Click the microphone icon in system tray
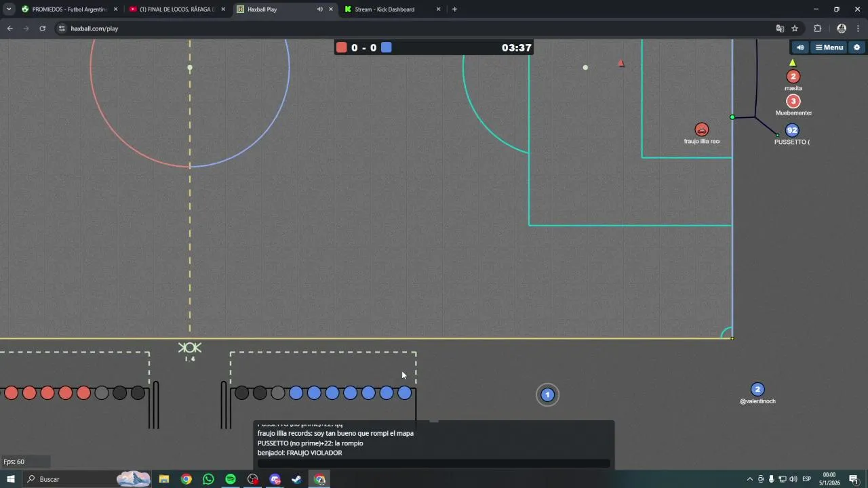Screen dimensions: 868x488 771,479
